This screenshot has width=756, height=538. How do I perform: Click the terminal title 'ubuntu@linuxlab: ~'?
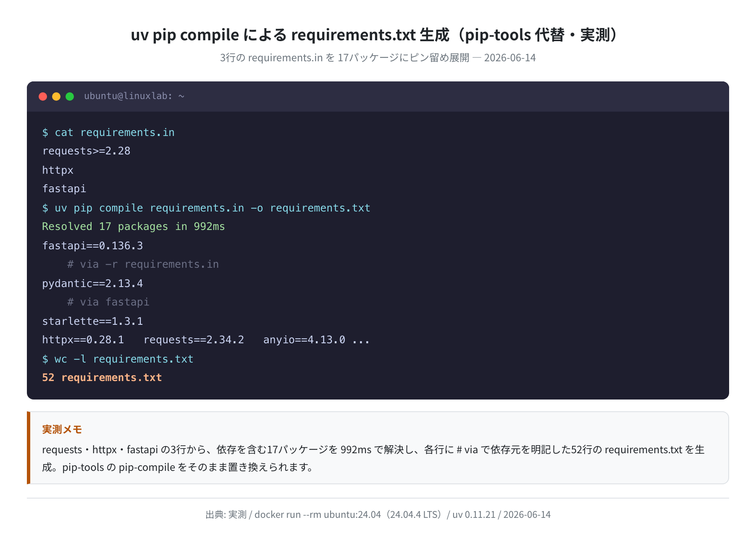[x=134, y=96]
